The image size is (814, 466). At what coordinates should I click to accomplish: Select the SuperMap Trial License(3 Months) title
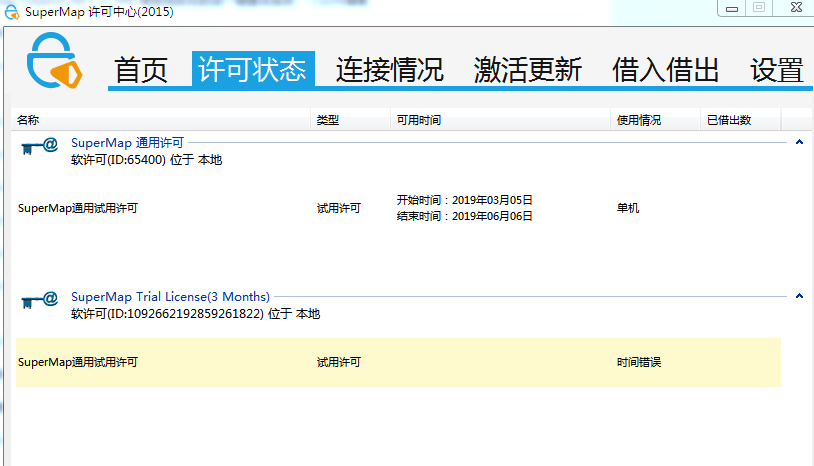pos(170,297)
